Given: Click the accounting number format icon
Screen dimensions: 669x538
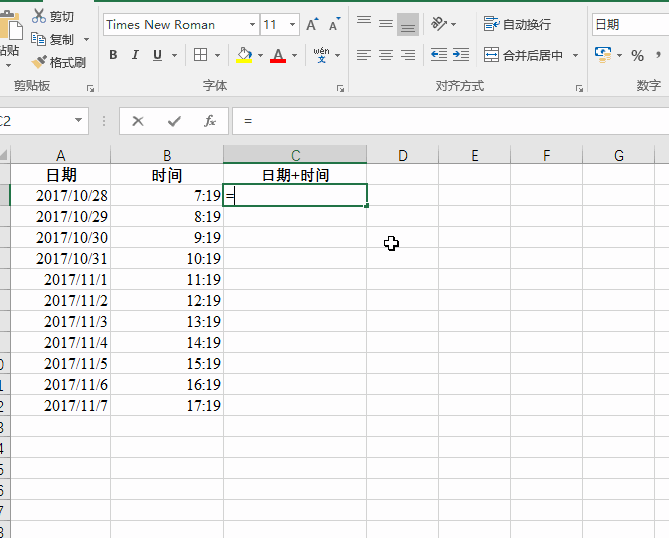Looking at the screenshot, I should (x=603, y=55).
